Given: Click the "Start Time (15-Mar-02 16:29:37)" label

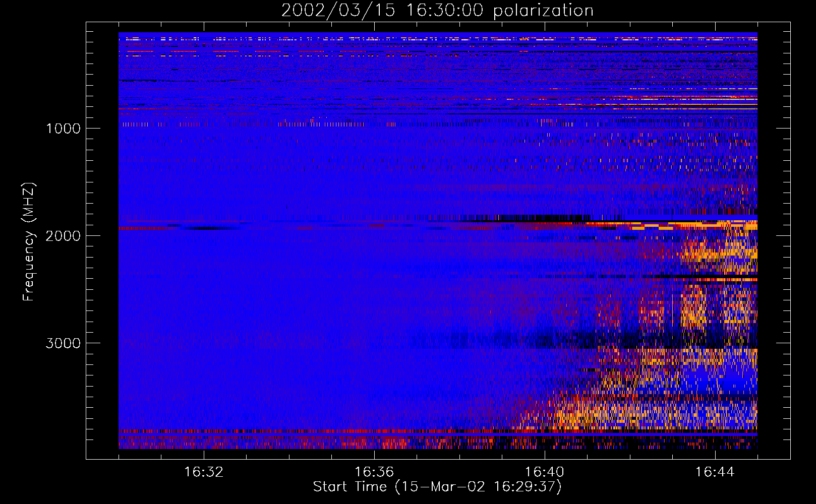Looking at the screenshot, I should (x=437, y=487).
